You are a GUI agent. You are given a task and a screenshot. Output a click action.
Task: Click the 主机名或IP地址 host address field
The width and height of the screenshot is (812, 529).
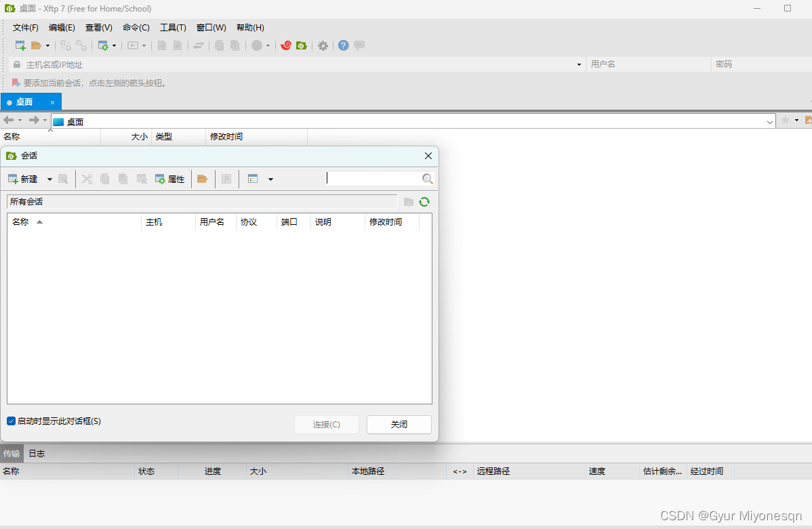pos(298,65)
